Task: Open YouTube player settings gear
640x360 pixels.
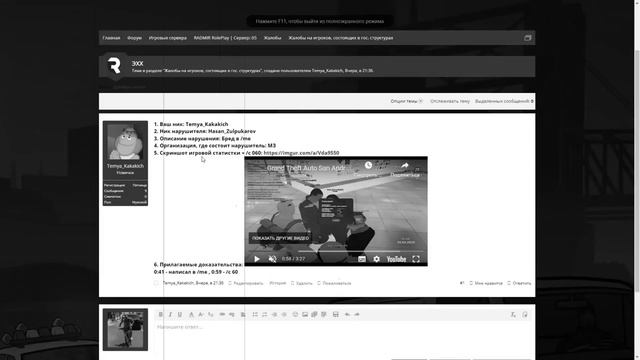Action: [x=376, y=259]
